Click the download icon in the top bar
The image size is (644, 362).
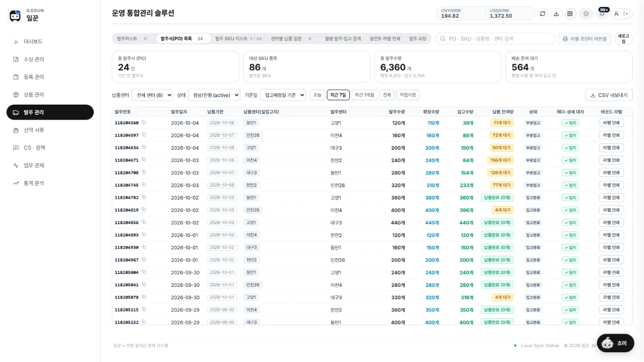[557, 13]
